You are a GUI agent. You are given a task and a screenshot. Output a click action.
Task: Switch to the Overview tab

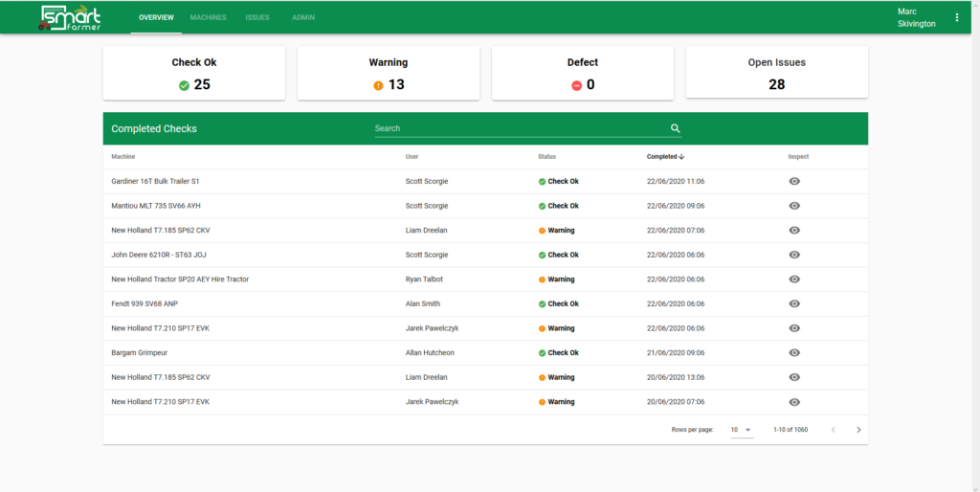pos(156,17)
